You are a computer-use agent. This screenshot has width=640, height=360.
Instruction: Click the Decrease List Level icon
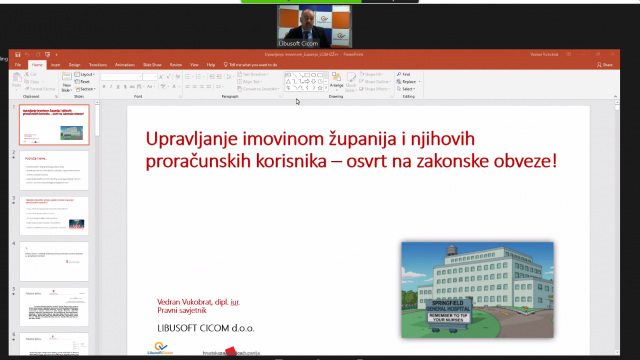212,77
